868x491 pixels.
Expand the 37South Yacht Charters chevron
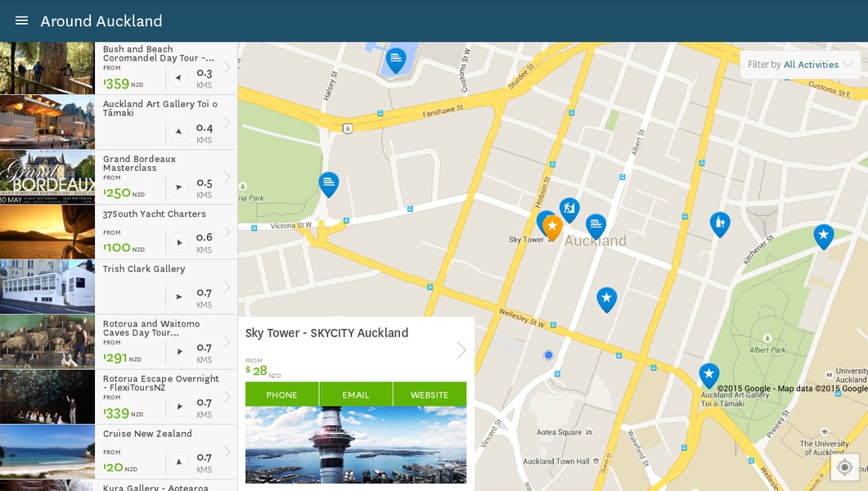pyautogui.click(x=227, y=232)
